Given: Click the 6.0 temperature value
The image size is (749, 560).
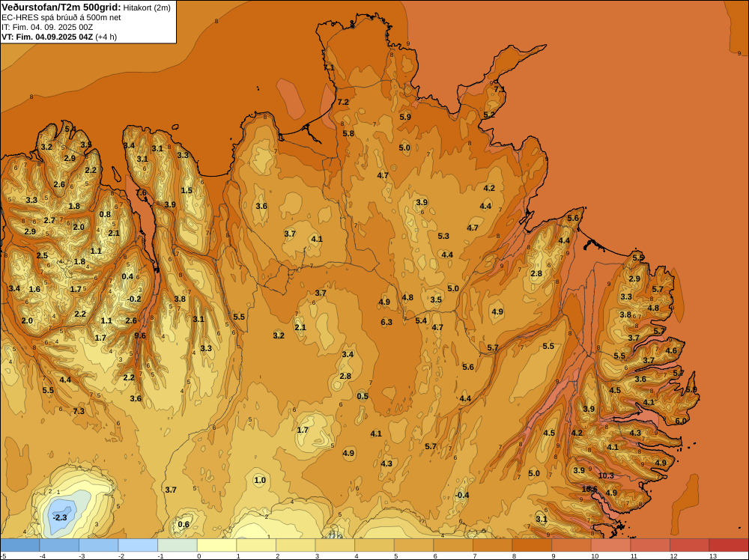Looking at the screenshot, I should coord(681,421).
